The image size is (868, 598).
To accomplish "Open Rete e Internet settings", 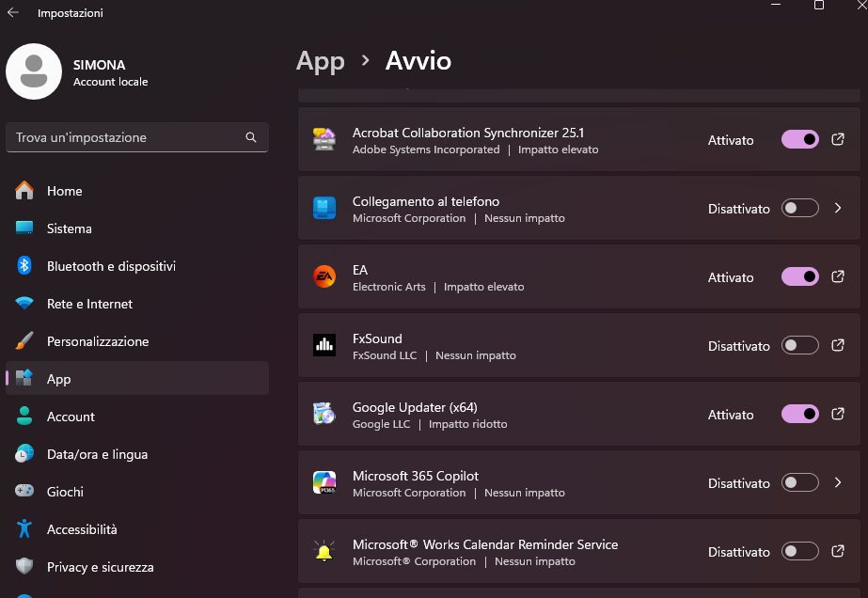I will coord(136,304).
